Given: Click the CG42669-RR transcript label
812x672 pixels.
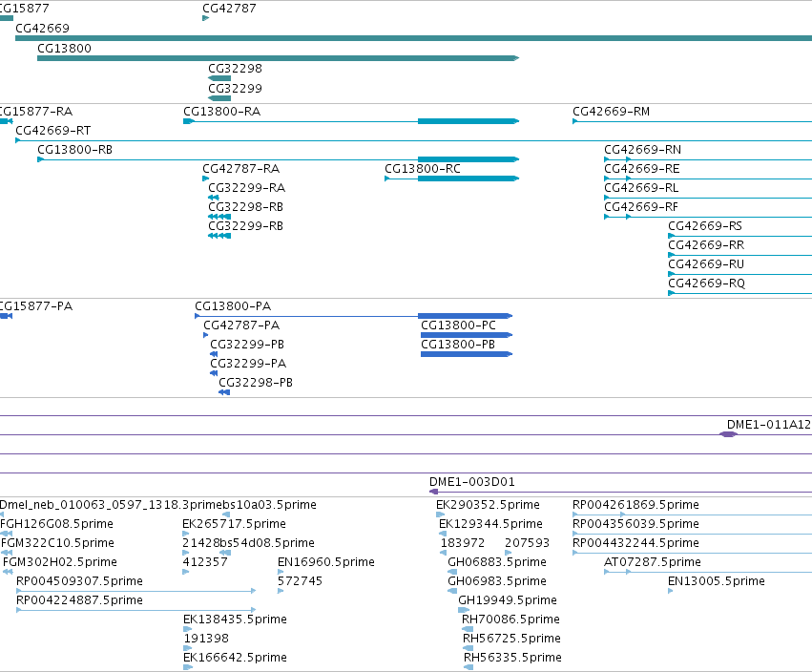Looking at the screenshot, I should click(x=706, y=245).
